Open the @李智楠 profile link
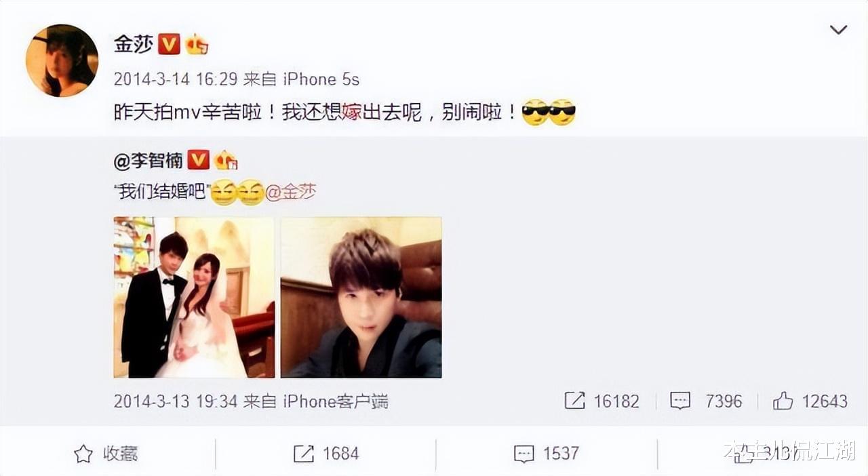 tap(149, 161)
